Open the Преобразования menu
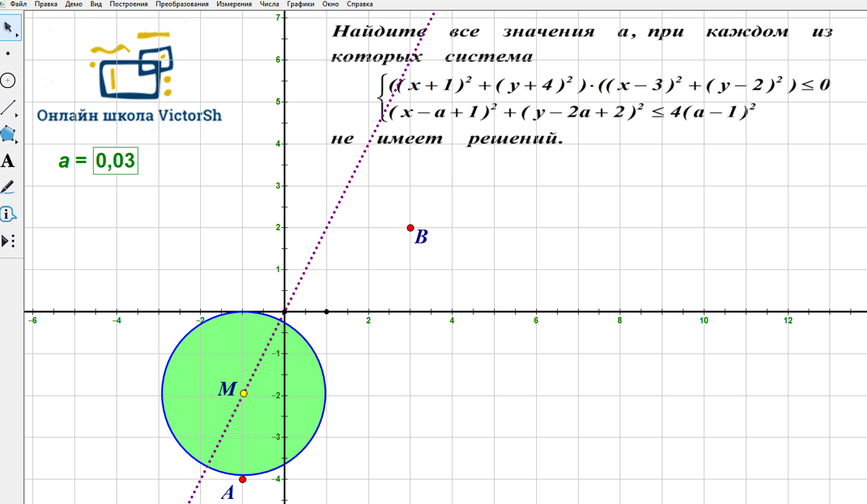867x504 pixels. [x=184, y=4]
